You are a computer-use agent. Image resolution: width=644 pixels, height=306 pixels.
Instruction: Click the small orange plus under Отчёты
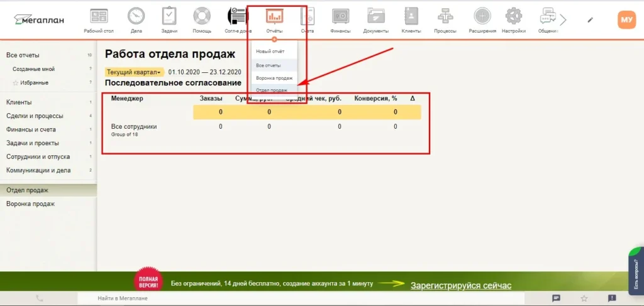(274, 40)
